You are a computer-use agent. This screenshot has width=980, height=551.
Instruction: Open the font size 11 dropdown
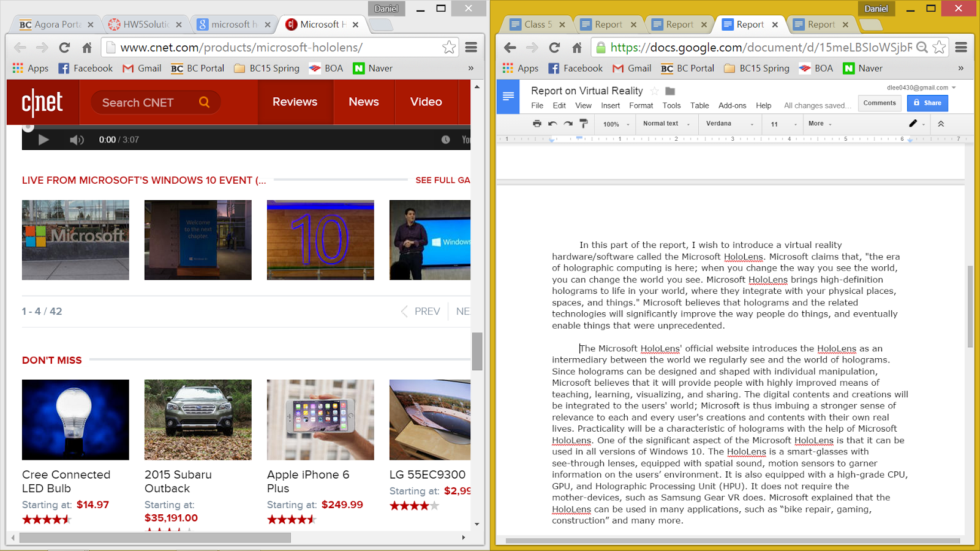[x=784, y=124]
